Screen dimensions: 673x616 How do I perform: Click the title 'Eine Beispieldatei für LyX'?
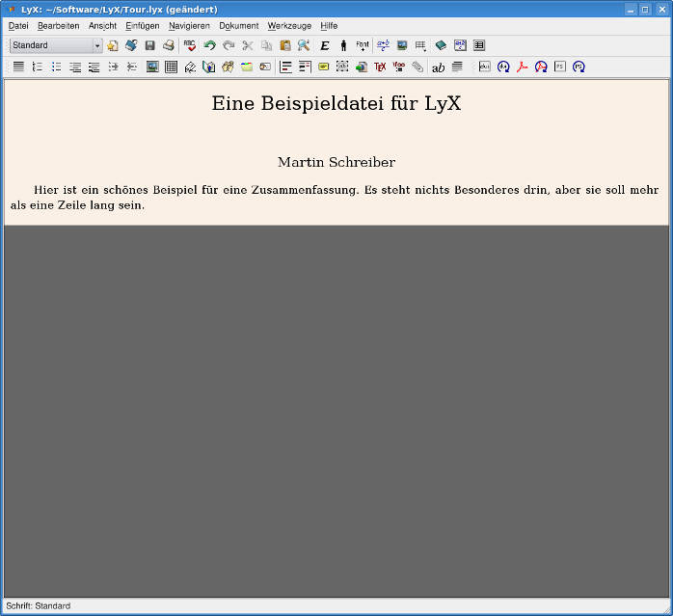[336, 104]
